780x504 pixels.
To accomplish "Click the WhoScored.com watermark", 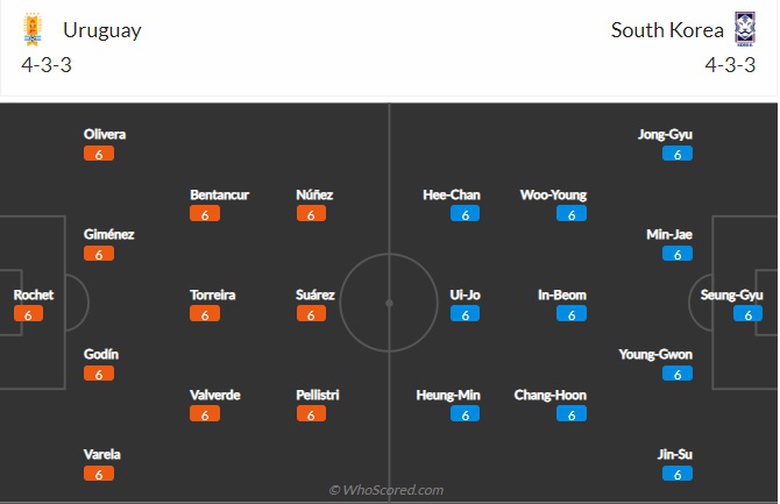I will [386, 490].
